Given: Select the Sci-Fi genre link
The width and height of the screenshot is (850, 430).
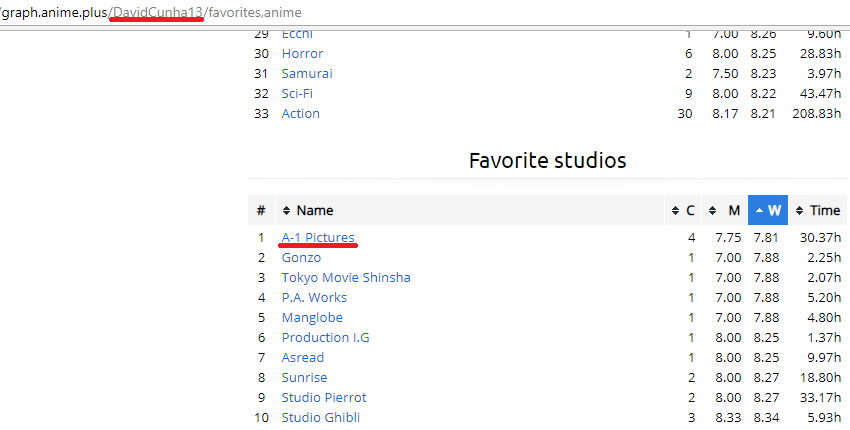Looking at the screenshot, I should (297, 93).
